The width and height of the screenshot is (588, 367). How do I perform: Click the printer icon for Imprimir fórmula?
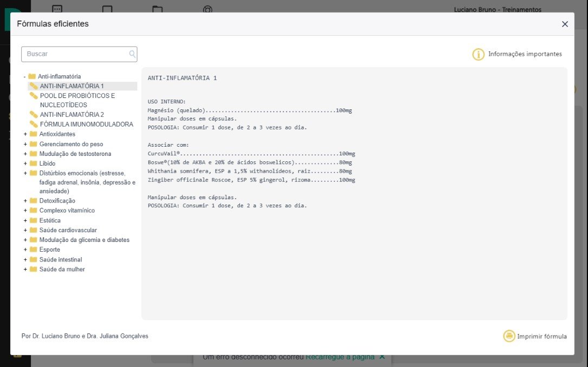point(509,336)
